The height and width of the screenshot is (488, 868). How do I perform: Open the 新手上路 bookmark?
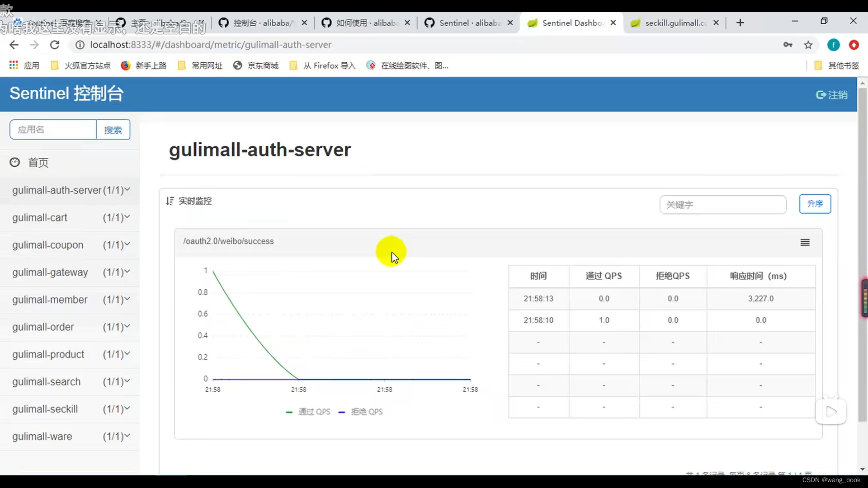[144, 66]
